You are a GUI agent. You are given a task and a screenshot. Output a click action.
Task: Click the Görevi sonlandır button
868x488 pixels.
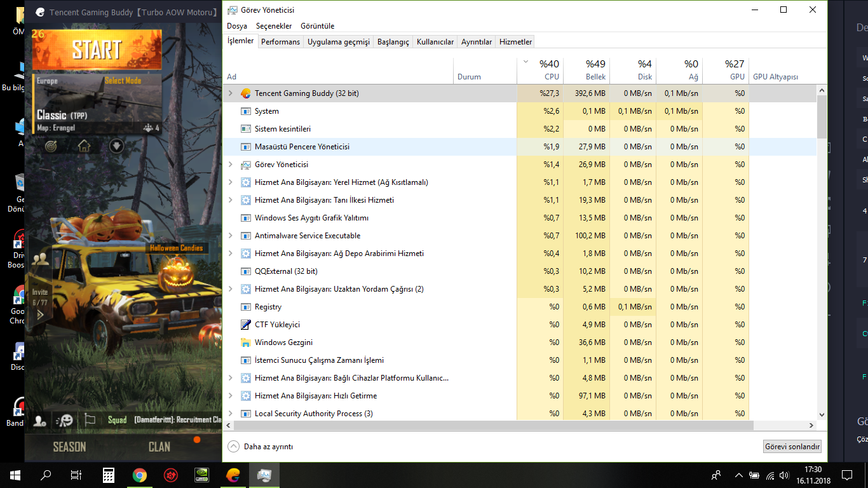(792, 447)
